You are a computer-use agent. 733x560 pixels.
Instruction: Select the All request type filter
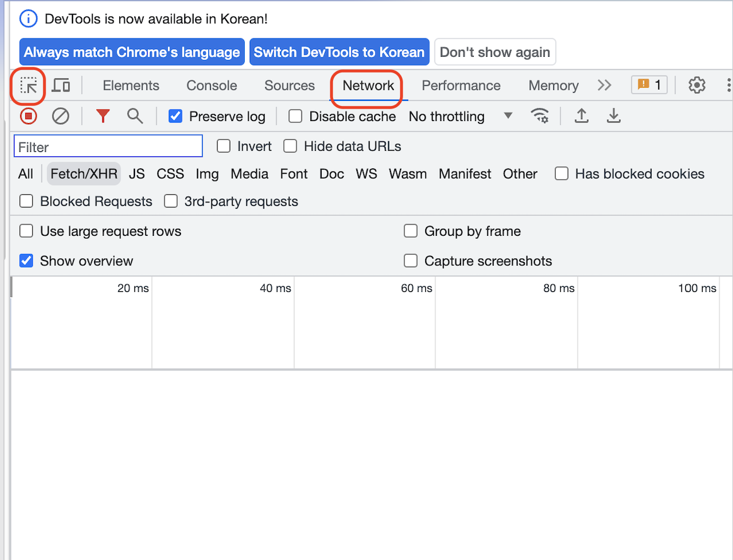(26, 174)
